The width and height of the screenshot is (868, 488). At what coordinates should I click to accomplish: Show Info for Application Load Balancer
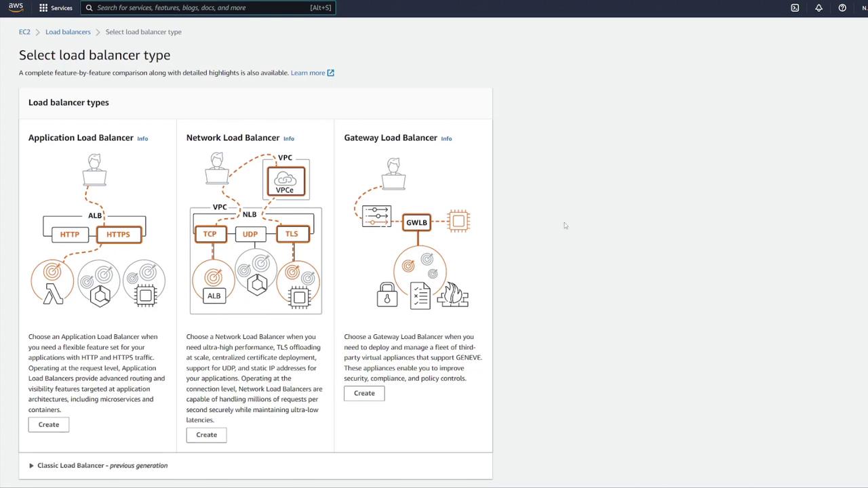tap(142, 138)
